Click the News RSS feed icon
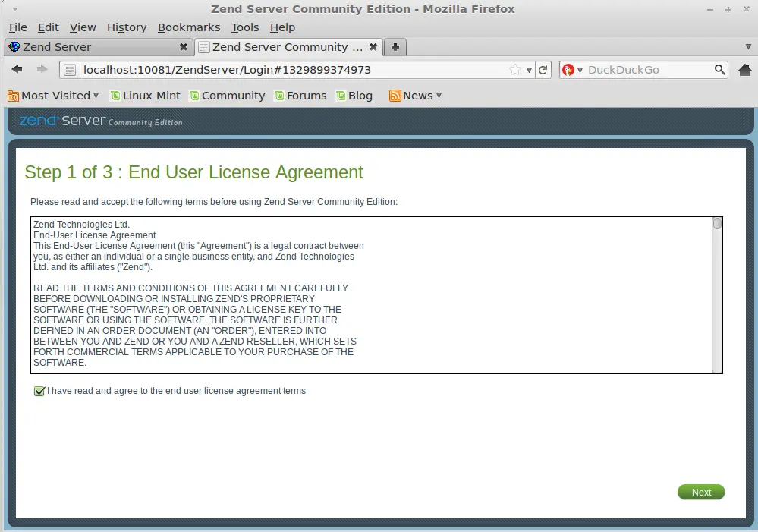Image resolution: width=758 pixels, height=532 pixels. (x=395, y=96)
